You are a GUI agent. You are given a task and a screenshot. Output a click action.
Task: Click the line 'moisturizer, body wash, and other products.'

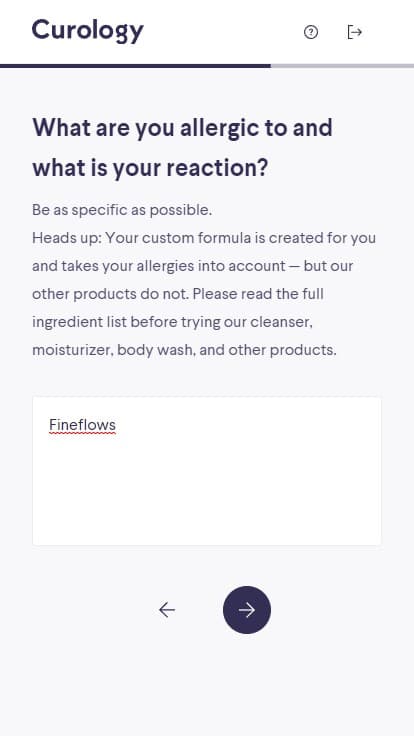(184, 350)
